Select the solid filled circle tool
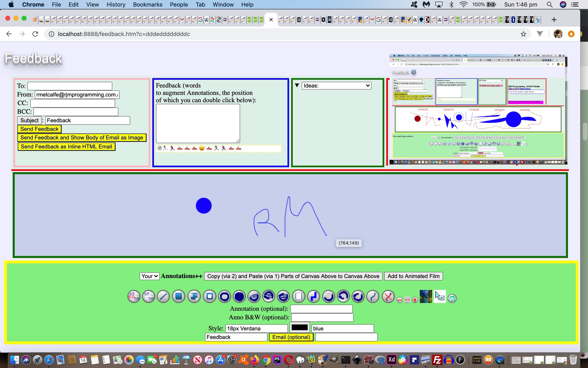 [239, 296]
